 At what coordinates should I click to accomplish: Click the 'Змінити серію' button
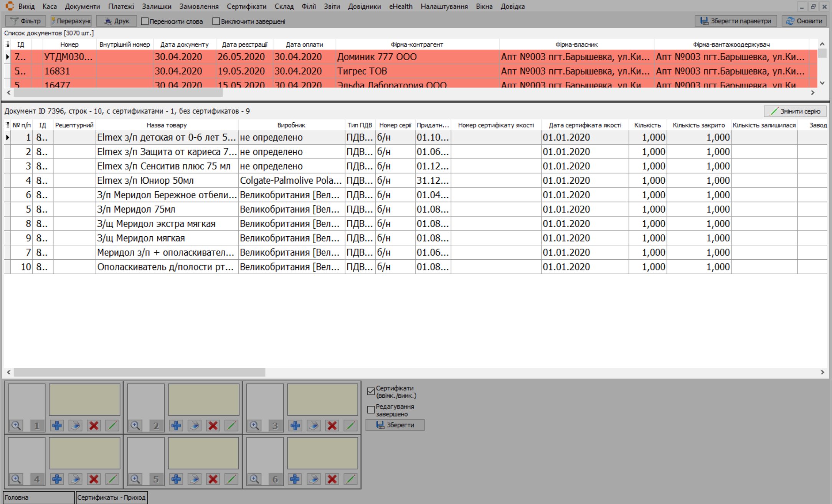coord(795,111)
